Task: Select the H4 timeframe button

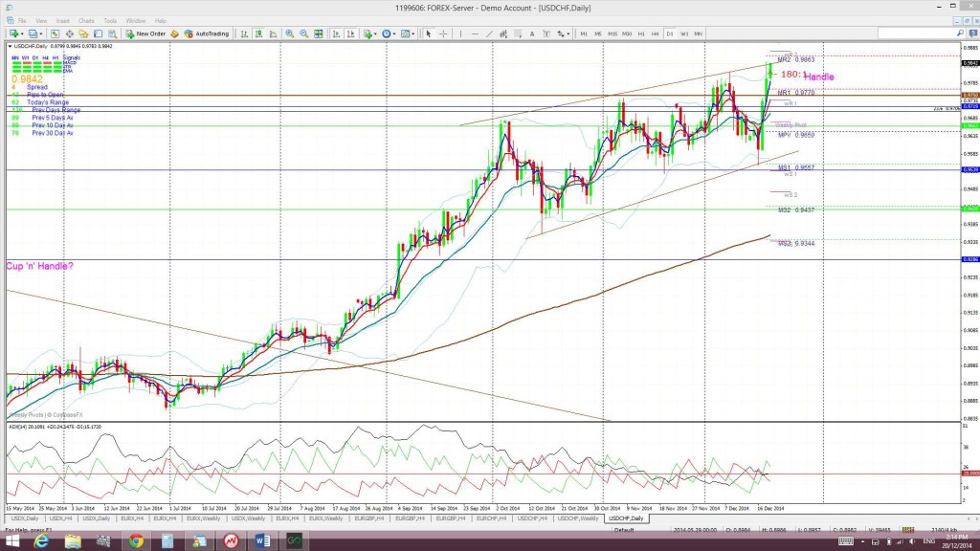Action: click(655, 33)
